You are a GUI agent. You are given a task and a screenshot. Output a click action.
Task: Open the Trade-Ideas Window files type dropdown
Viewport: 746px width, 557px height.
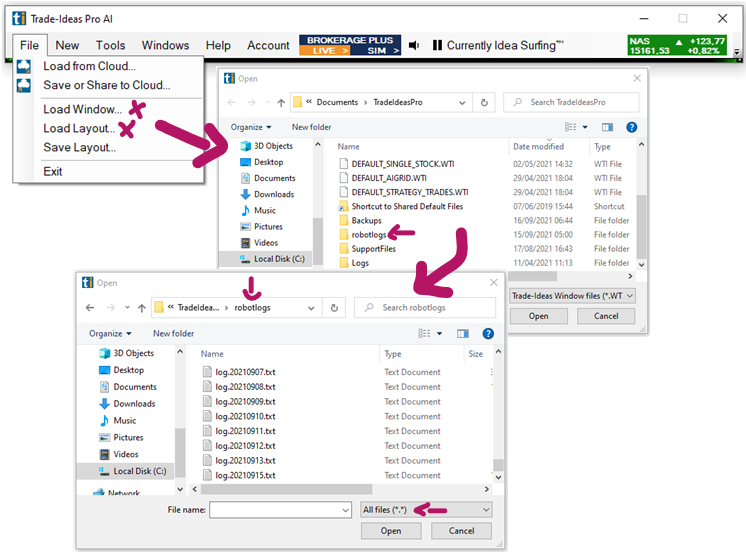(x=572, y=295)
